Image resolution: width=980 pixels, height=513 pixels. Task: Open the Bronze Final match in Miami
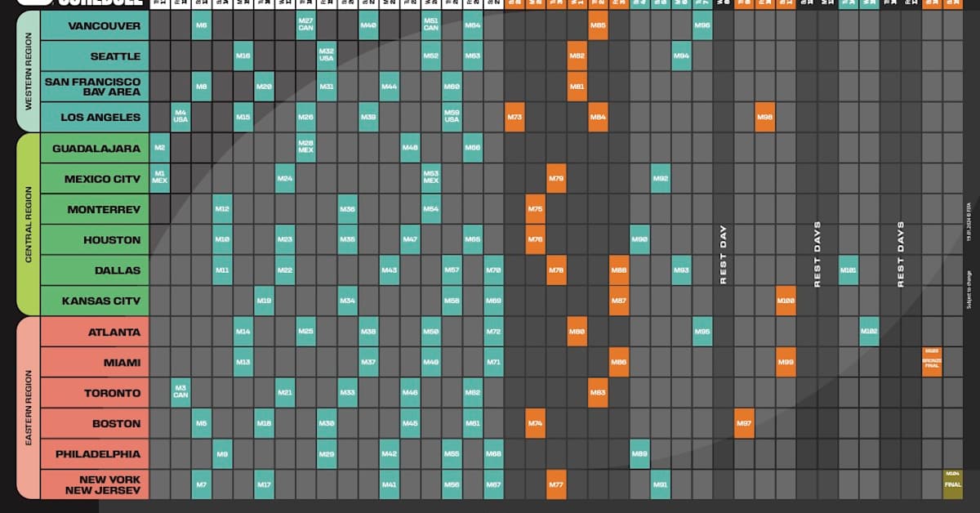point(932,362)
